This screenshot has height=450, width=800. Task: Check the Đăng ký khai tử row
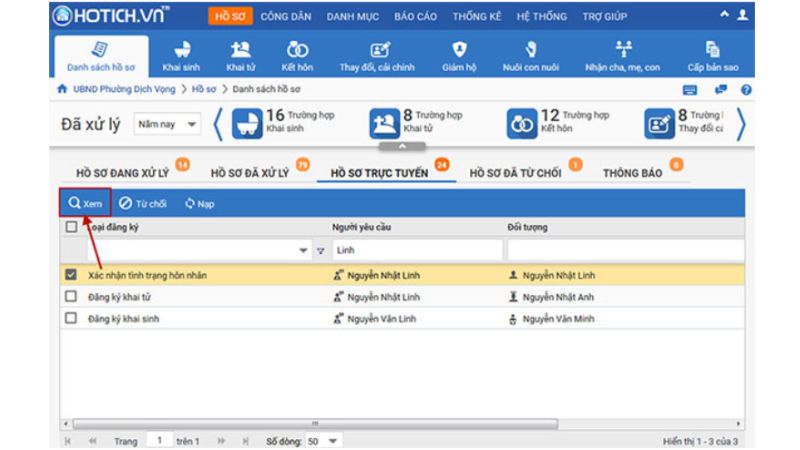(x=71, y=296)
